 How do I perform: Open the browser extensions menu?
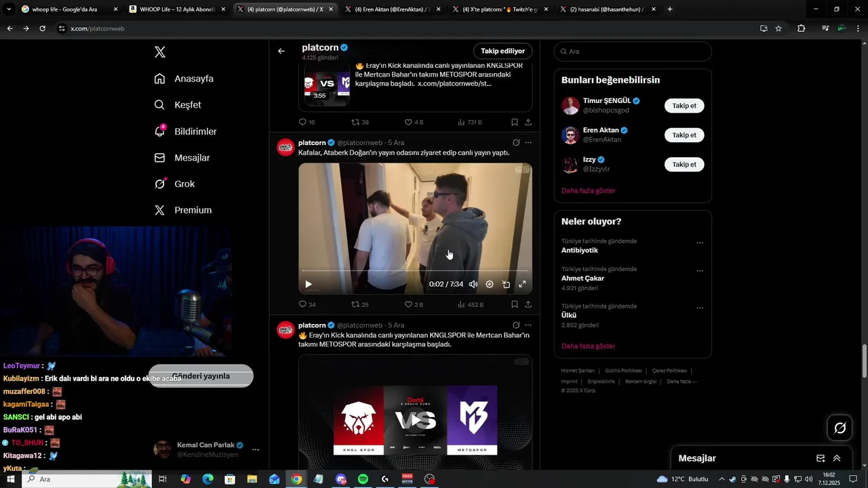tap(802, 28)
